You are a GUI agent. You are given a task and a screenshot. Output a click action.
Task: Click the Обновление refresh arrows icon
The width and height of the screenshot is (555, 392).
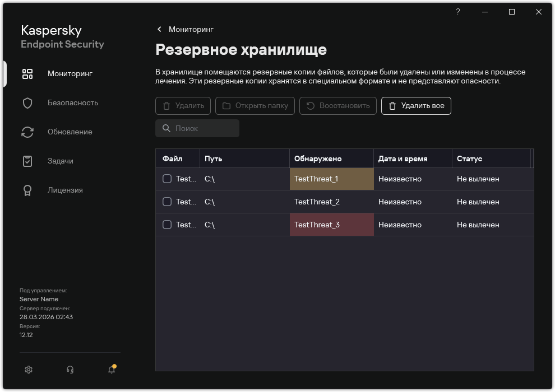(27, 132)
